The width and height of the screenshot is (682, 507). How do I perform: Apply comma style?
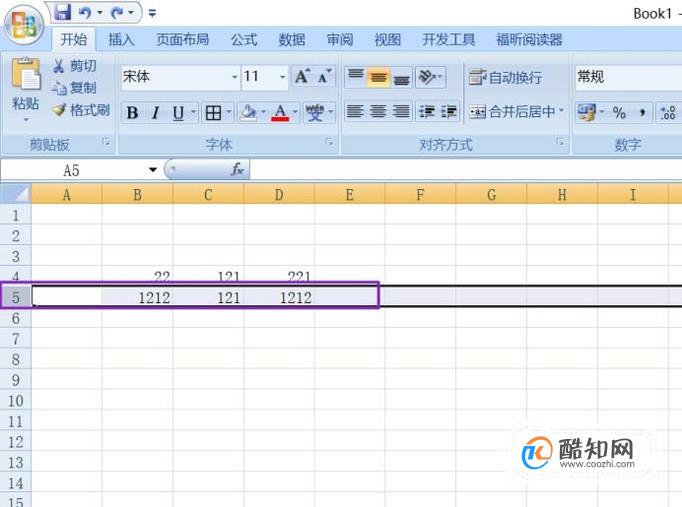coord(642,113)
